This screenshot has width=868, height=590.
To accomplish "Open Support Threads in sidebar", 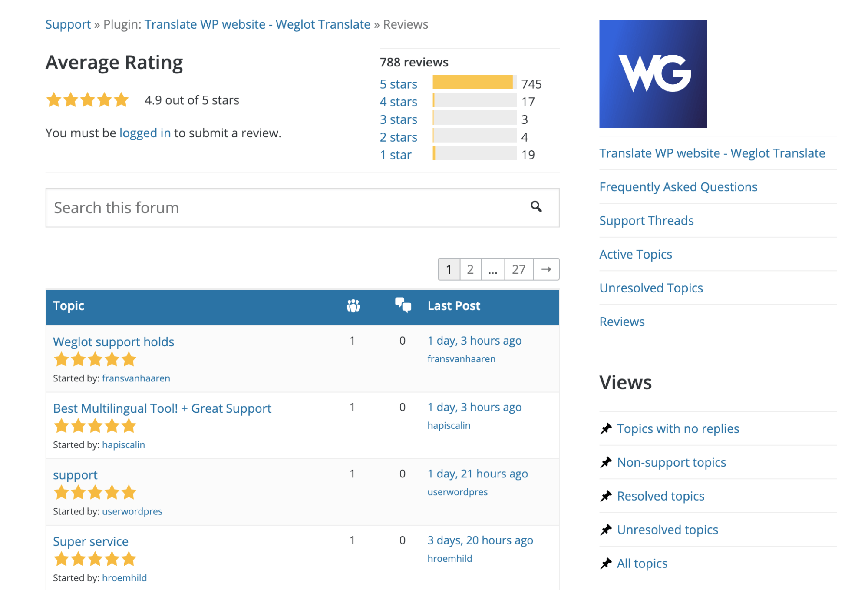I will pyautogui.click(x=646, y=221).
